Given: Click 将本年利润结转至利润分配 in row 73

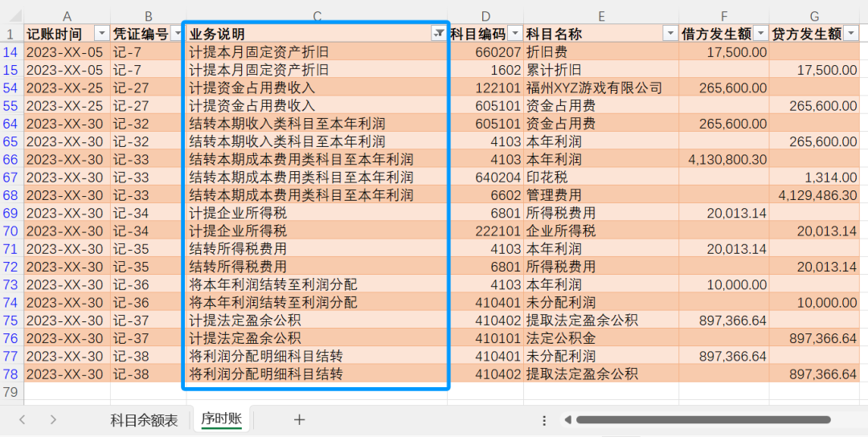Looking at the screenshot, I should 317,285.
